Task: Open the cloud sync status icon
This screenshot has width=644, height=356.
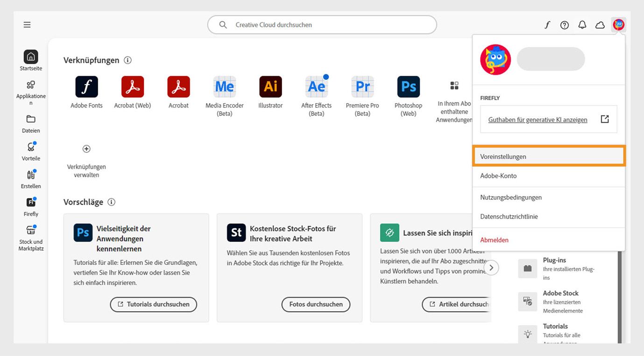Action: [x=600, y=25]
